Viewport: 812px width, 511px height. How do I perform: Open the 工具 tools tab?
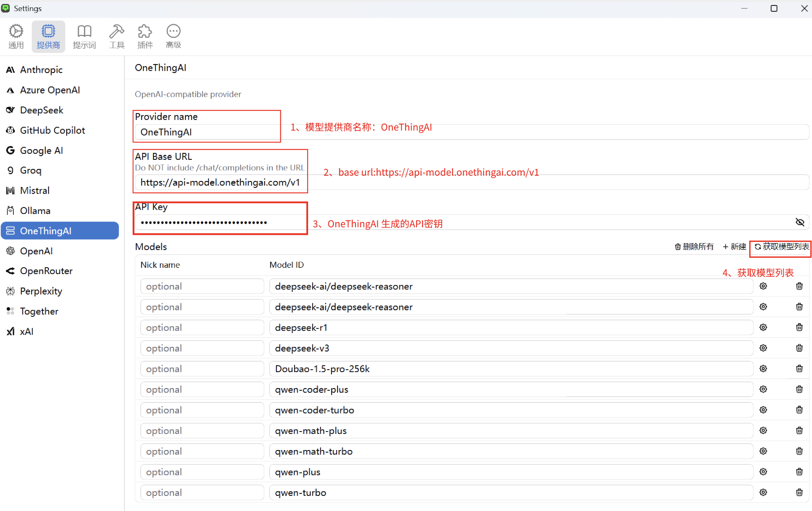[117, 37]
